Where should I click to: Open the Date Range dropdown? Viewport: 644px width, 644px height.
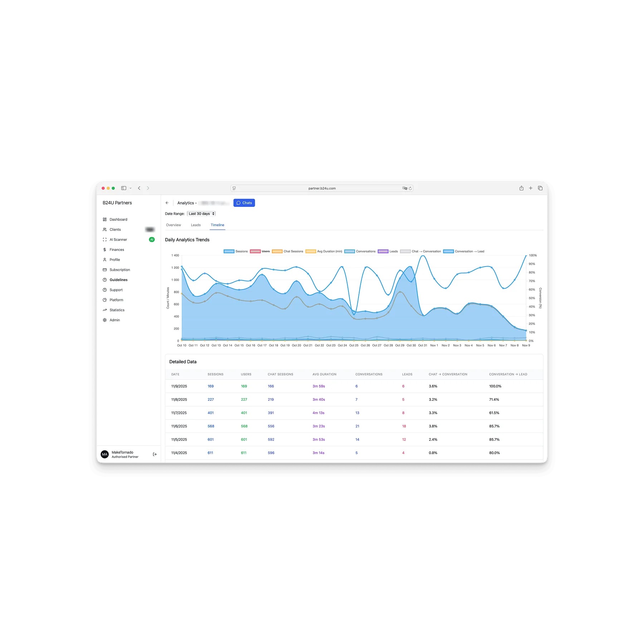[201, 214]
